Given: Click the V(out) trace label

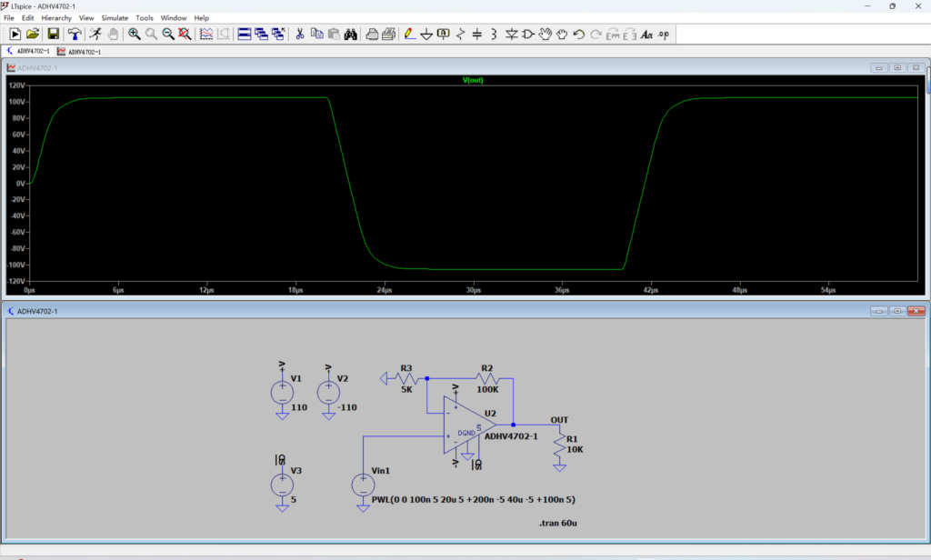Looking at the screenshot, I should (473, 80).
